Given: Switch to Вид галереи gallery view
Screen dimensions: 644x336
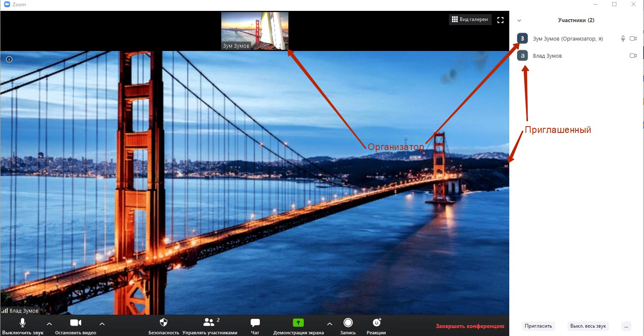Looking at the screenshot, I should [x=470, y=20].
